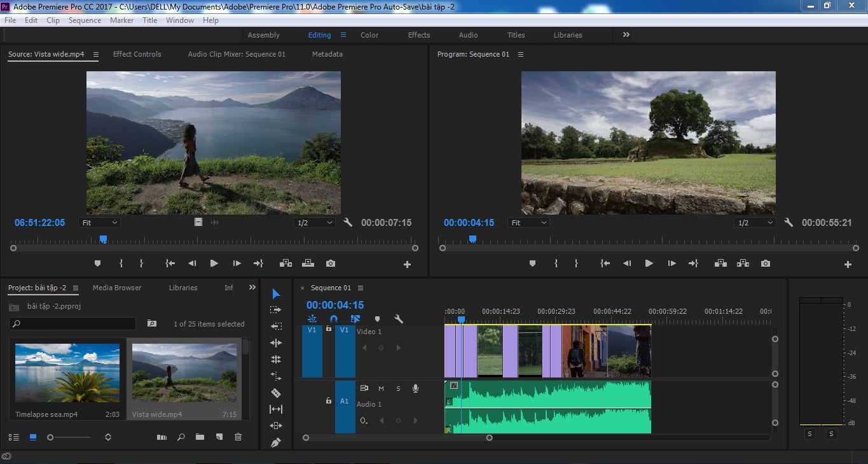Viewport: 868px width, 464px height.
Task: Click Export Frame camera in Source monitor
Action: click(331, 263)
